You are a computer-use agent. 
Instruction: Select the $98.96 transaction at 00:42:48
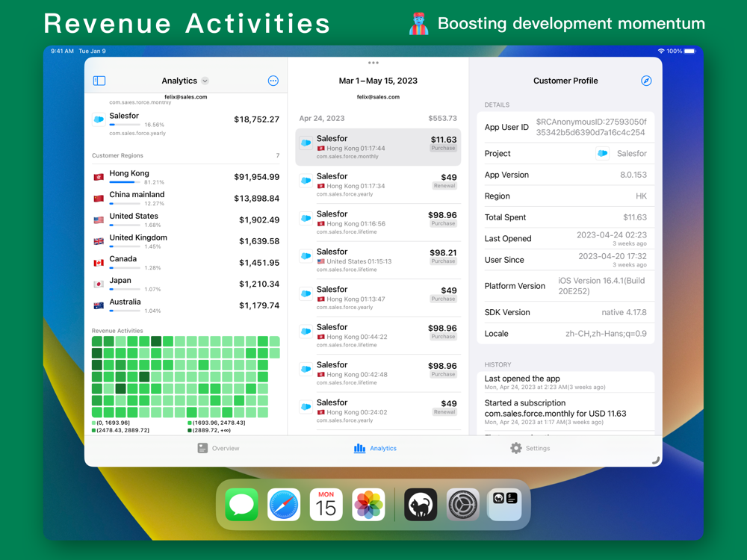378,373
